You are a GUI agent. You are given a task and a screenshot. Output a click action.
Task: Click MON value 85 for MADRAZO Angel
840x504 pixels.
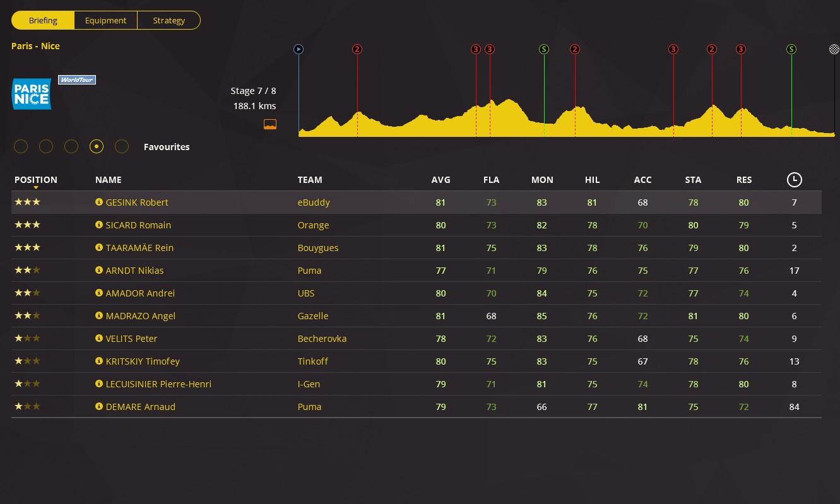pos(542,316)
